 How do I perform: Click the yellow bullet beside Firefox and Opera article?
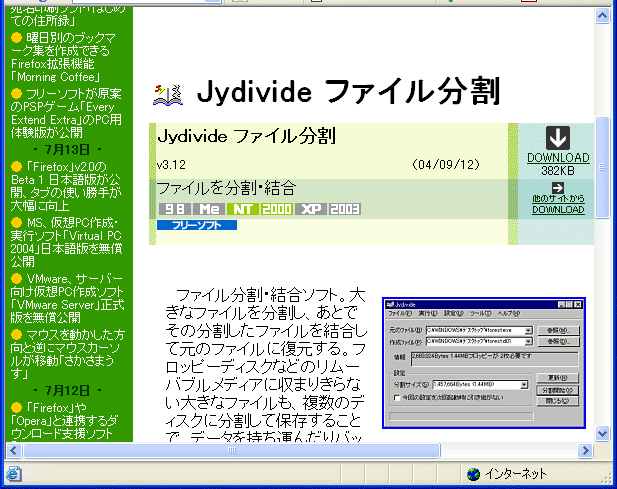pyautogui.click(x=17, y=408)
